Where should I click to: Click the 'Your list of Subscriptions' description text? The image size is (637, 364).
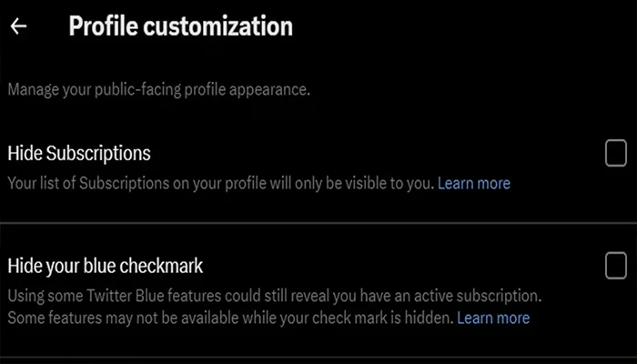click(218, 183)
